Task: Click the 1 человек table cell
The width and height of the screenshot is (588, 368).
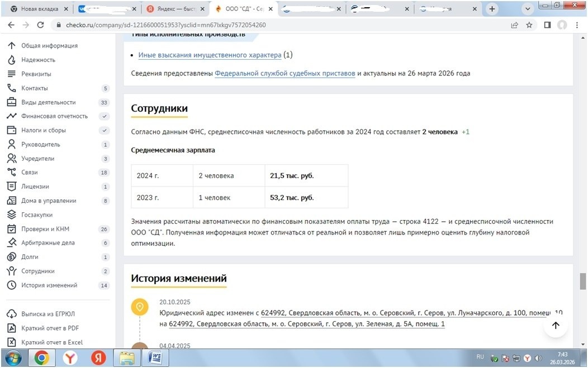Action: (x=229, y=198)
